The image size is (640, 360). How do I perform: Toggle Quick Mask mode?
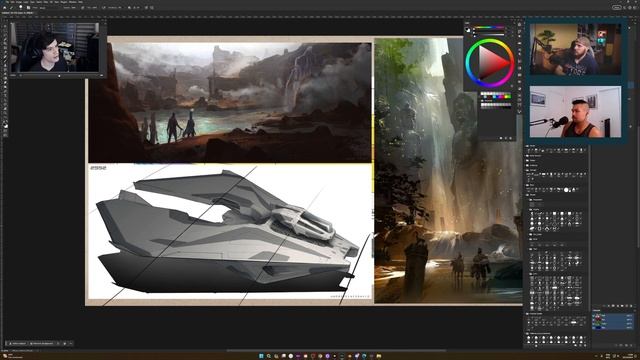tap(5, 131)
